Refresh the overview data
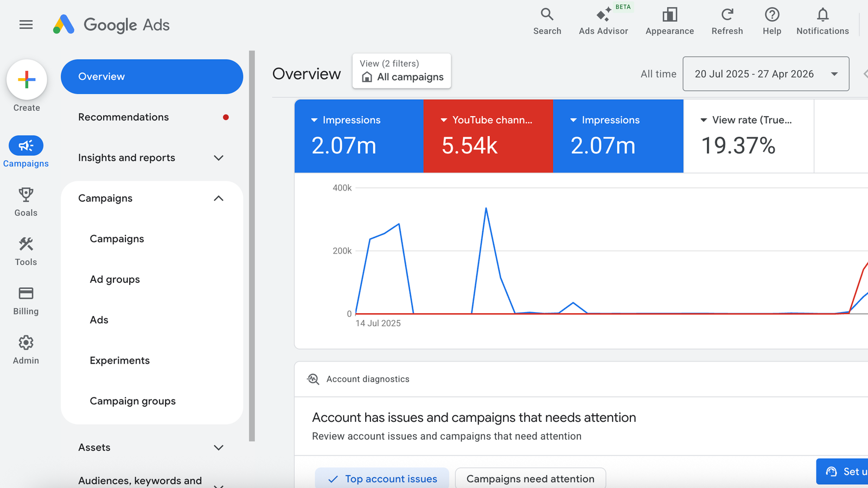Viewport: 868px width, 488px height. coord(727,22)
